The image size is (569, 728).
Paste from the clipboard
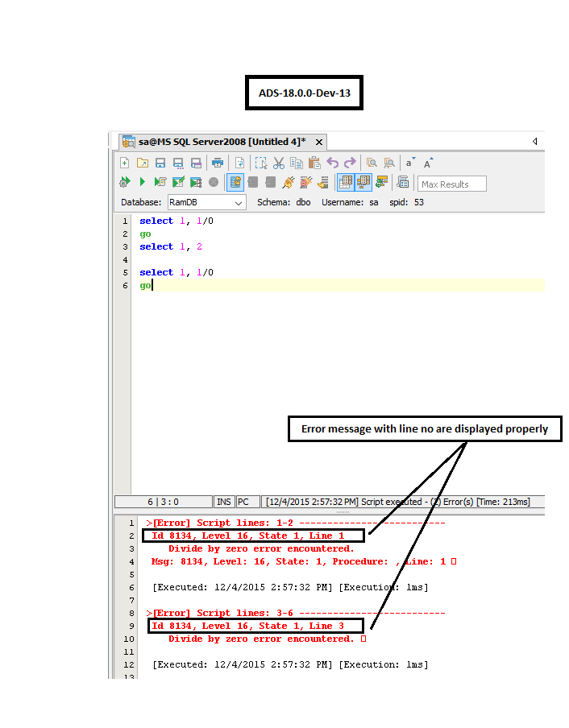coord(314,163)
